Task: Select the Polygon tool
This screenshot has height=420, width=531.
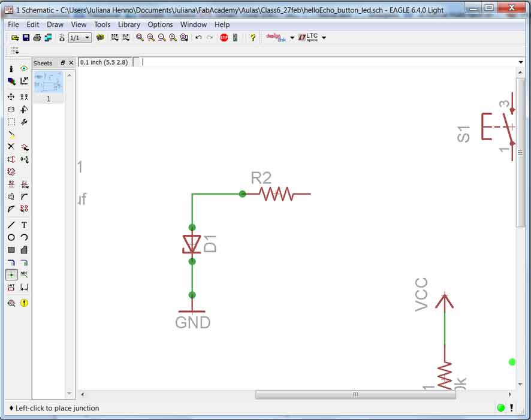Action: (24, 250)
